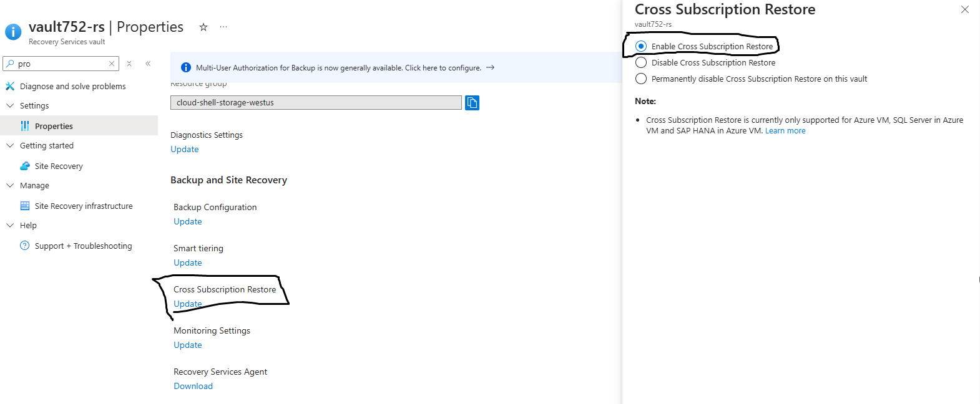Click Update under Backup Configuration

(188, 221)
